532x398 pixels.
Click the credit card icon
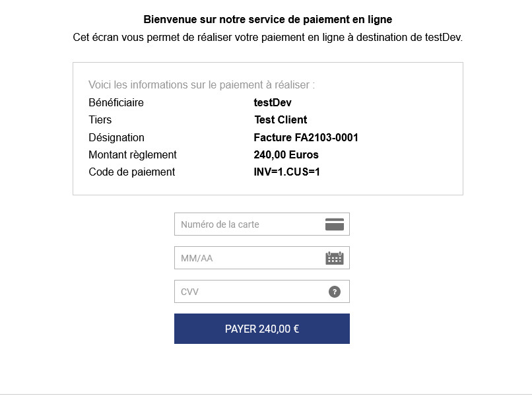[335, 224]
